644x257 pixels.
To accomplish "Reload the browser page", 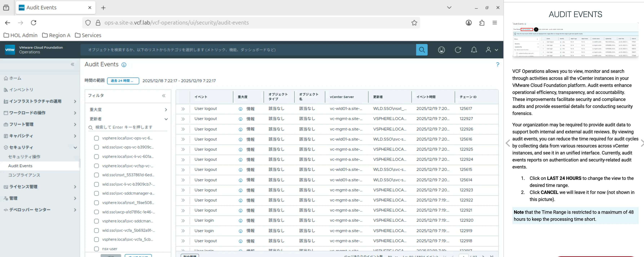I will coord(34,23).
